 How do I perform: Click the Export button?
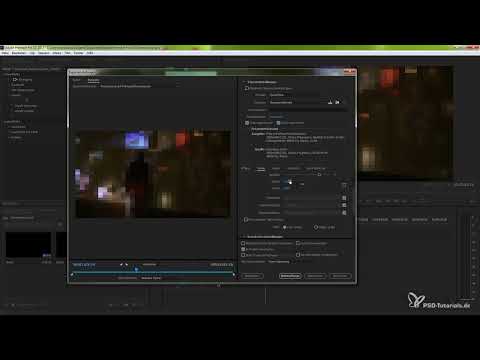tap(315, 276)
